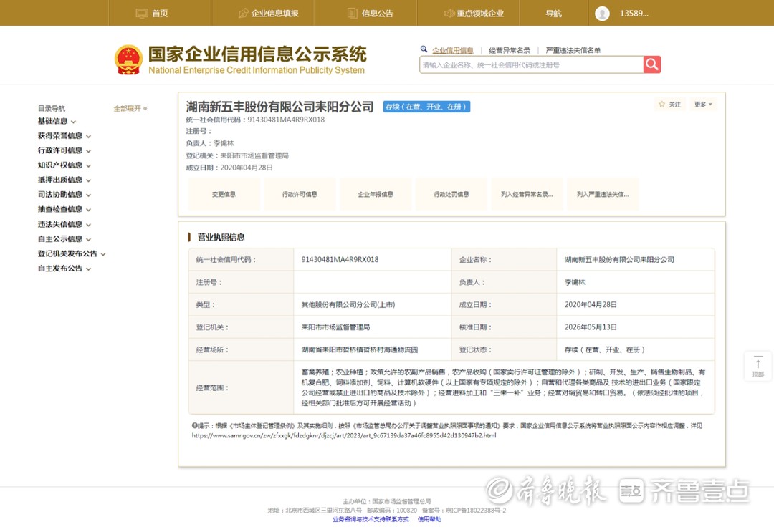
Task: Click credit code 91430481MA4R9RX018 in table
Action: pos(340,259)
